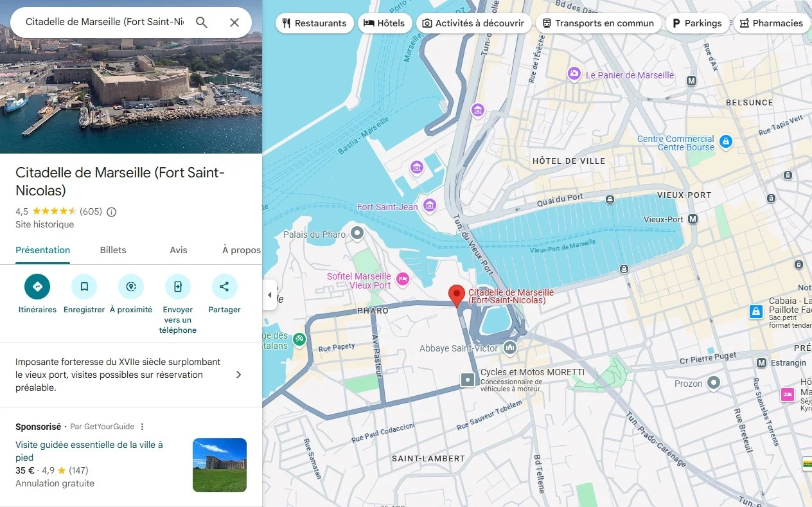Save the place with the Enregistrer bookmark icon
This screenshot has width=812, height=507.
[x=84, y=287]
